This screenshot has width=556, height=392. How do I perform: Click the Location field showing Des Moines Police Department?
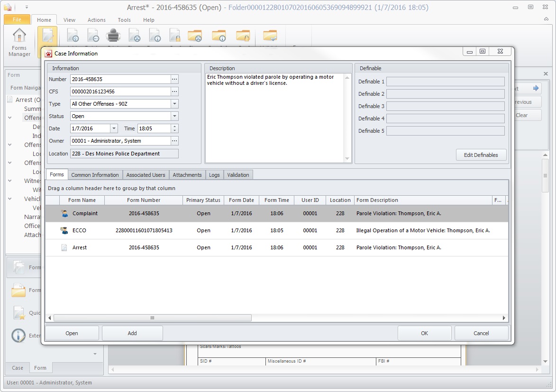(124, 154)
